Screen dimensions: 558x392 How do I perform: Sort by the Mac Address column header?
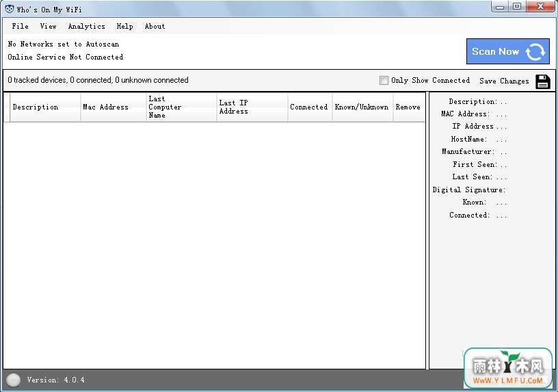tap(113, 107)
